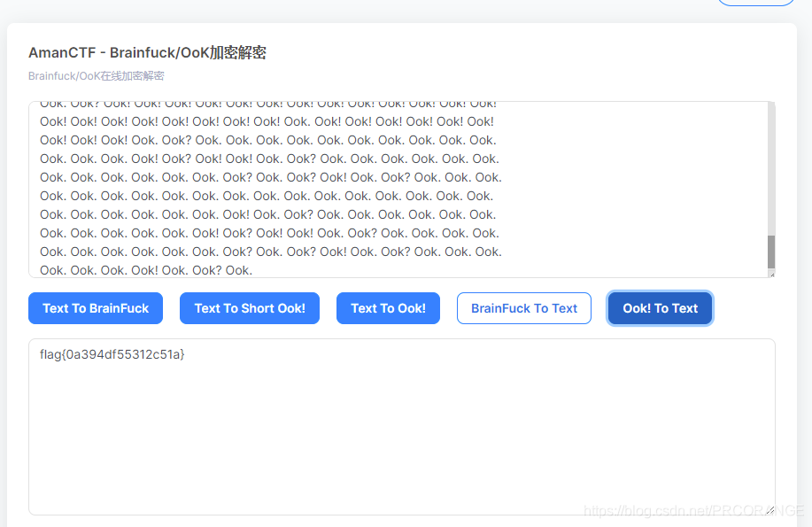
Task: Select the Text To Ook! button
Action: tap(388, 308)
